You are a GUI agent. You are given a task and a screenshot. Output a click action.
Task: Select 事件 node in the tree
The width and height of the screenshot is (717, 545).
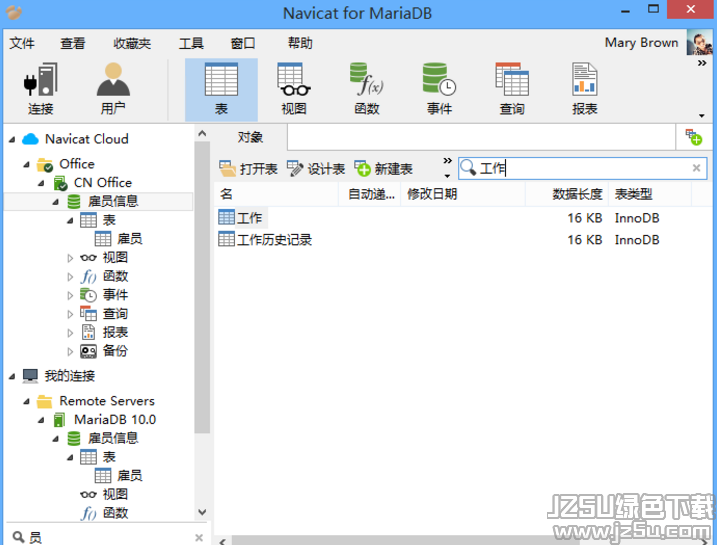(x=115, y=295)
